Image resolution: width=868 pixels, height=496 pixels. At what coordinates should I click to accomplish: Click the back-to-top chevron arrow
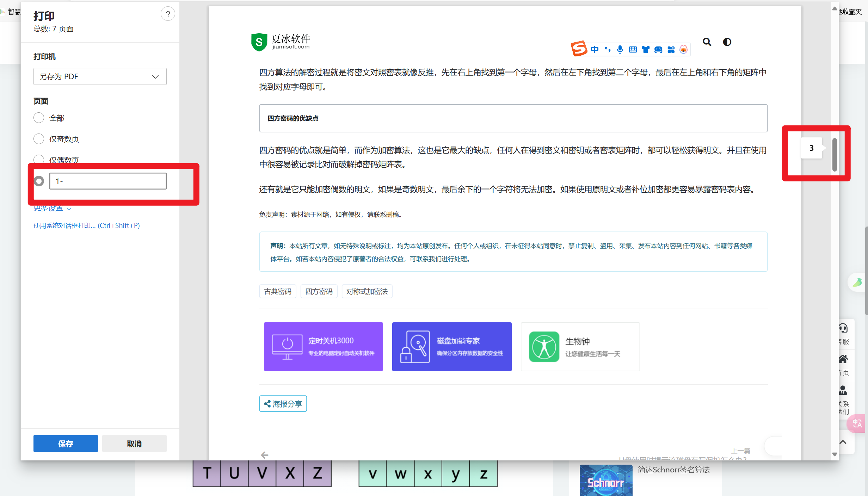(843, 442)
